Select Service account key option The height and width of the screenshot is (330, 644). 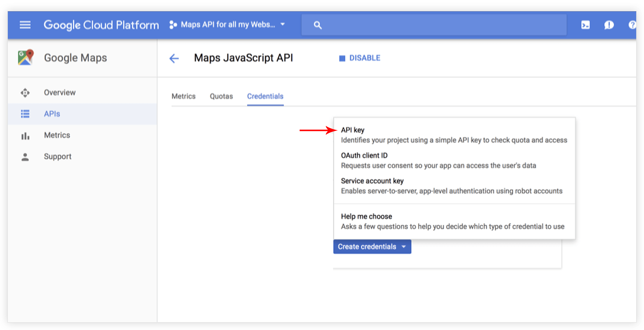tap(372, 181)
